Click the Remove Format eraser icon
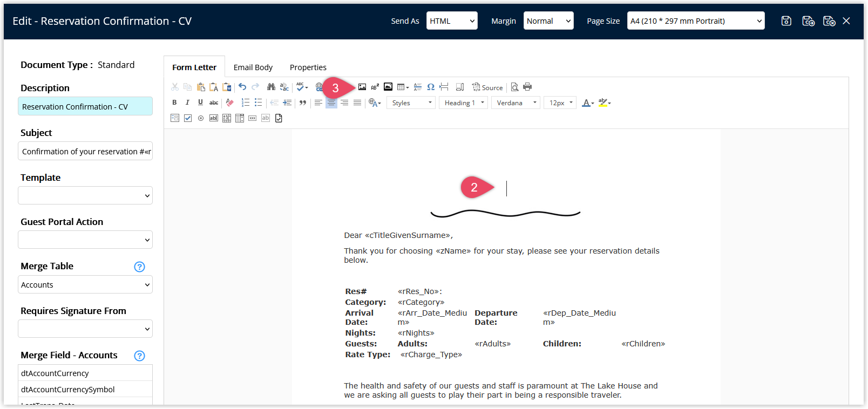This screenshot has width=868, height=409. pos(229,103)
